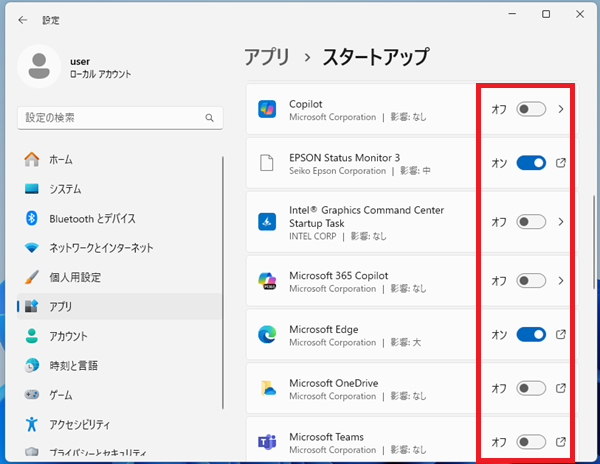This screenshot has height=464, width=600.
Task: Expand Copilot row chevron
Action: click(x=561, y=109)
